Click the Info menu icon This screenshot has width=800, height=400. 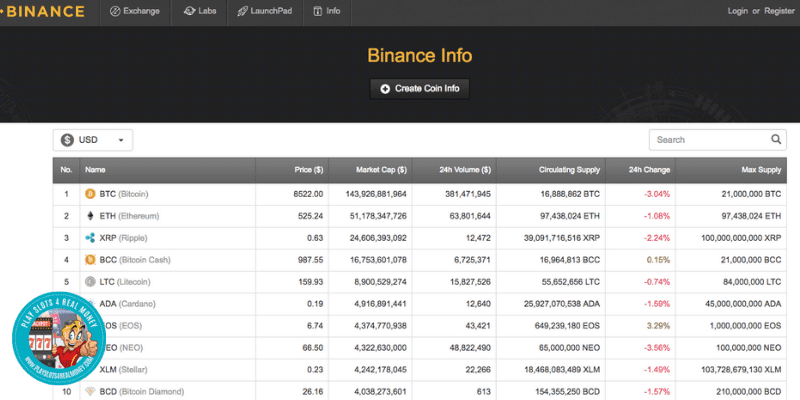click(318, 11)
